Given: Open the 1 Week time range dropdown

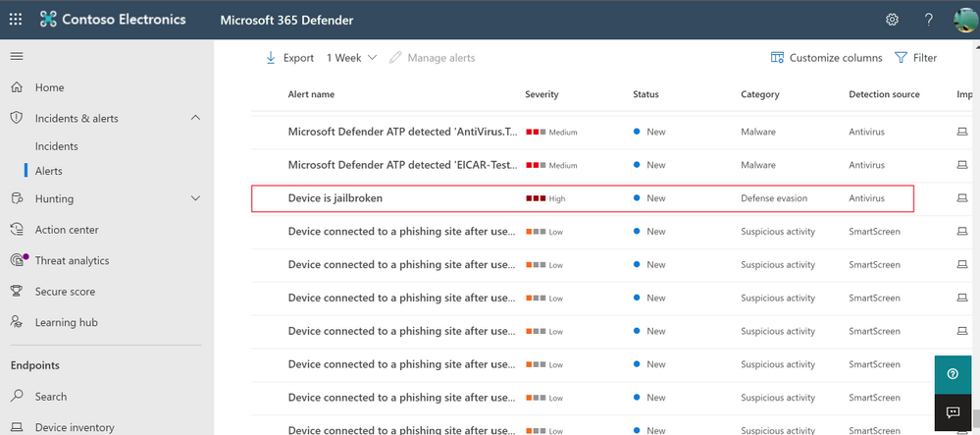Looking at the screenshot, I should tap(351, 58).
